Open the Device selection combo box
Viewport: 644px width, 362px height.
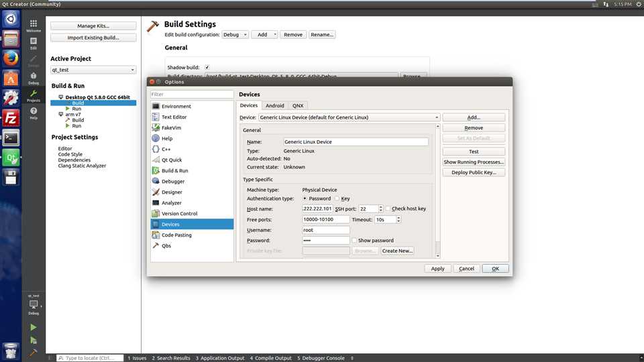(349, 117)
